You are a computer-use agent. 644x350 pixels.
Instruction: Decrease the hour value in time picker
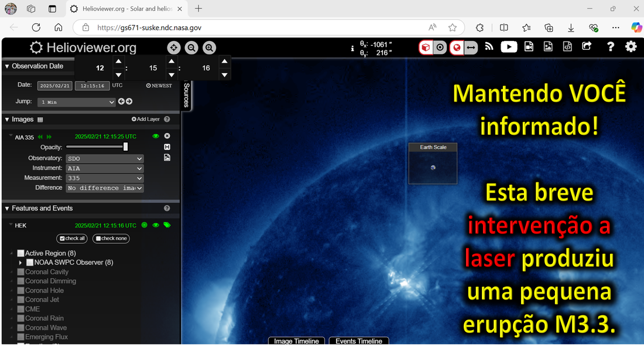[118, 75]
